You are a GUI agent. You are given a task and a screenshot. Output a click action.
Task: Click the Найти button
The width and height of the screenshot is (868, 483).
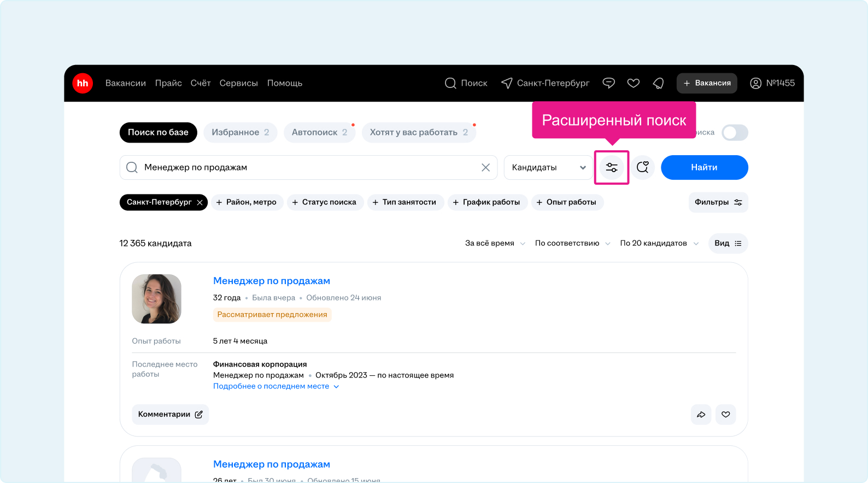[704, 167]
